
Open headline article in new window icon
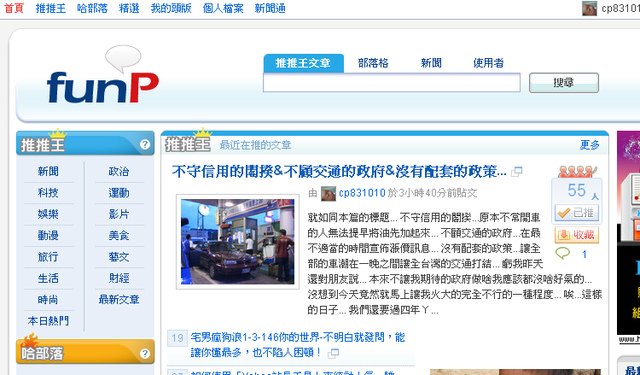(517, 172)
